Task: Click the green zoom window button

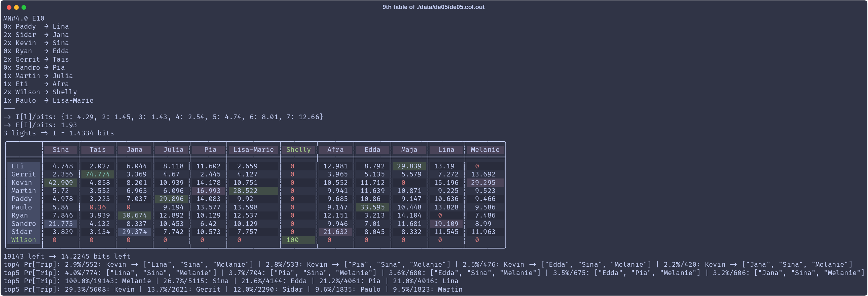Action: pos(24,7)
